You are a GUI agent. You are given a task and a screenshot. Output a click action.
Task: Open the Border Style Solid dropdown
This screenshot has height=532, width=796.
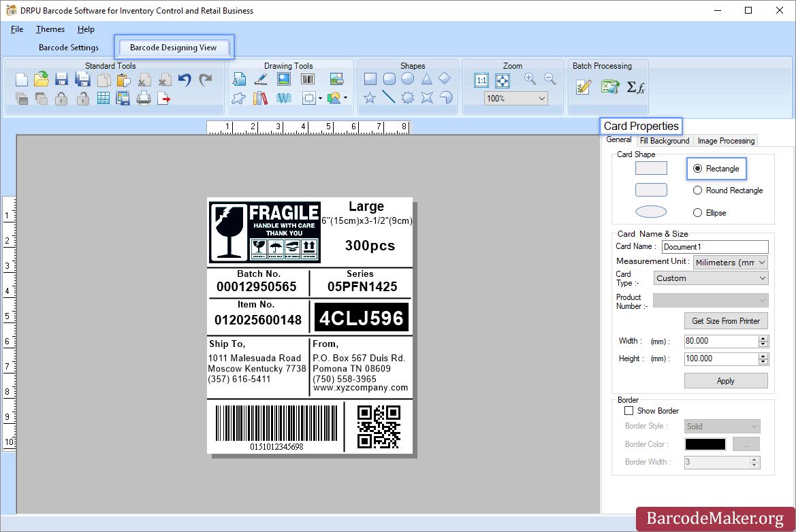click(722, 427)
